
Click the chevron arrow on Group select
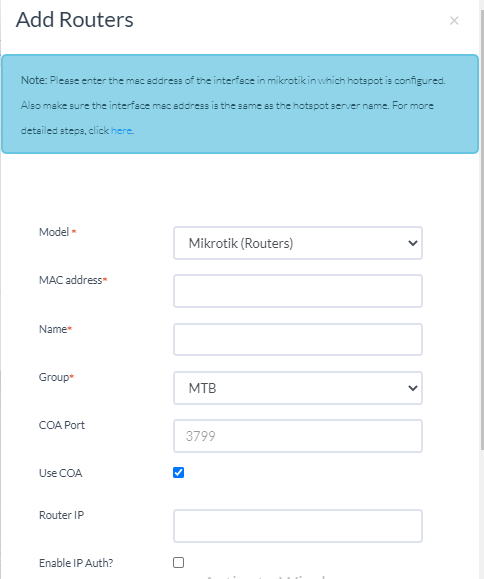(413, 388)
